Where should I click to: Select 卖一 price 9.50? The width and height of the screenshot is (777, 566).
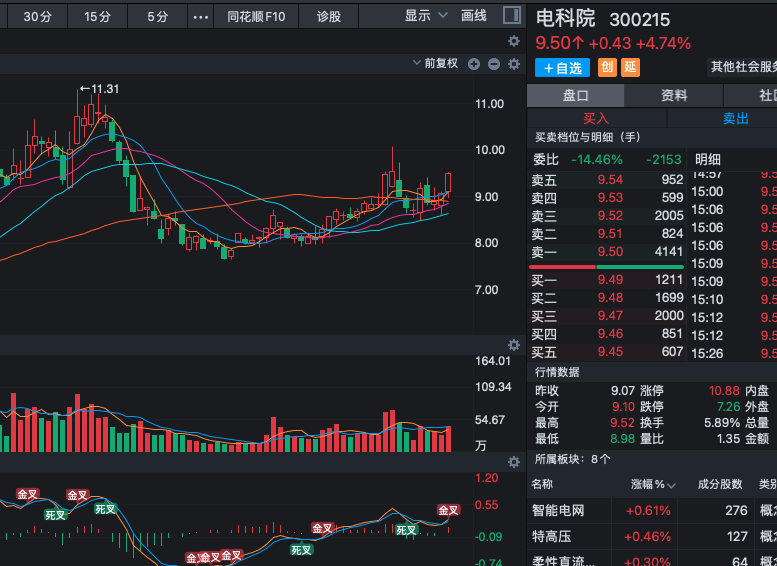pos(610,252)
